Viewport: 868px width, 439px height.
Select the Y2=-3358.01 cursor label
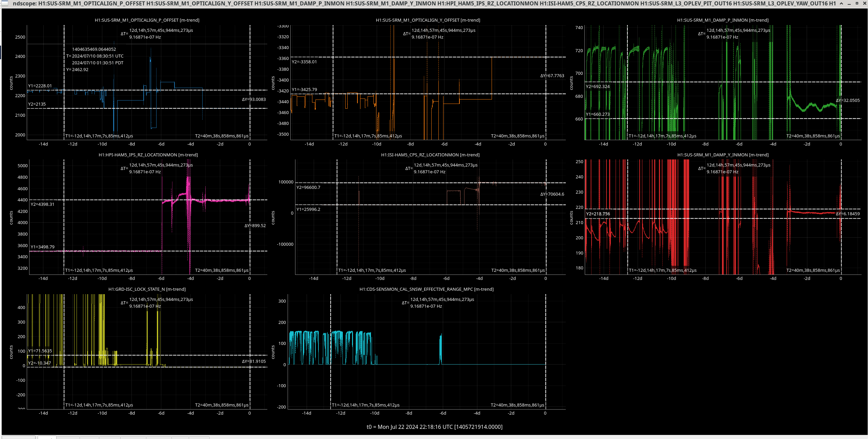click(x=304, y=62)
